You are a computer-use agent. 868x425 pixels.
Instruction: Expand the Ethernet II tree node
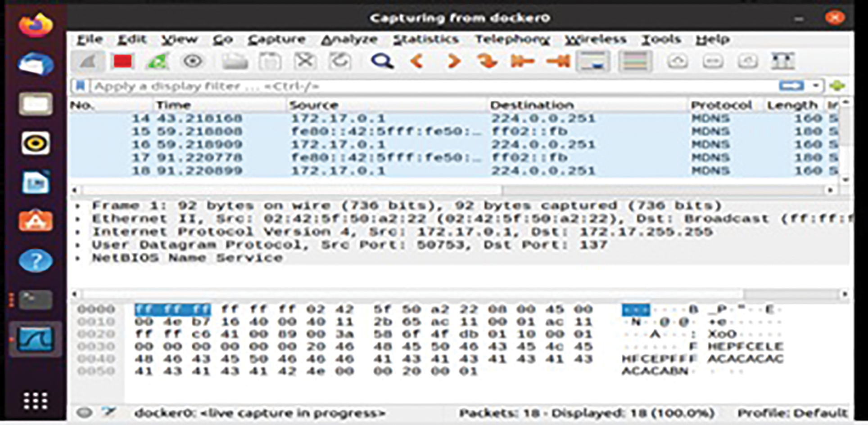[x=78, y=219]
